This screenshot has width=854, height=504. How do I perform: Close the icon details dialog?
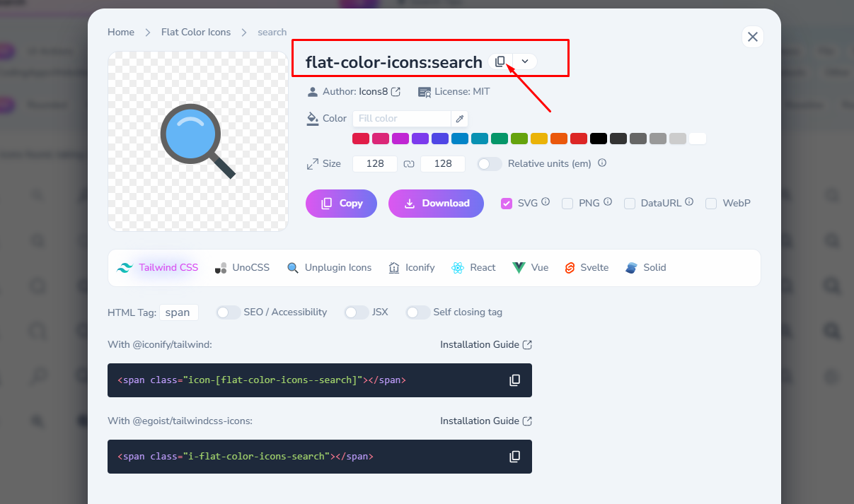[x=753, y=37]
